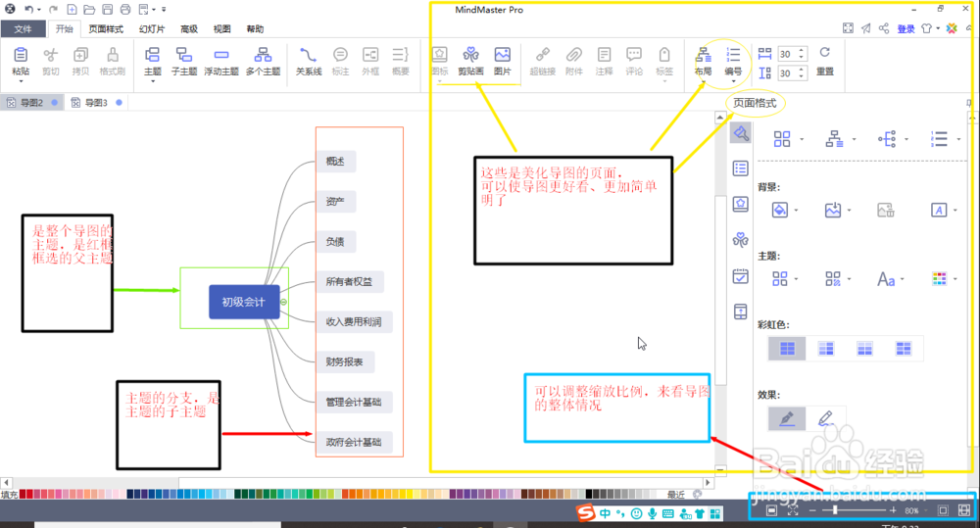Select the 所有者权益 subtopic
This screenshot has width=980, height=528.
click(x=350, y=282)
